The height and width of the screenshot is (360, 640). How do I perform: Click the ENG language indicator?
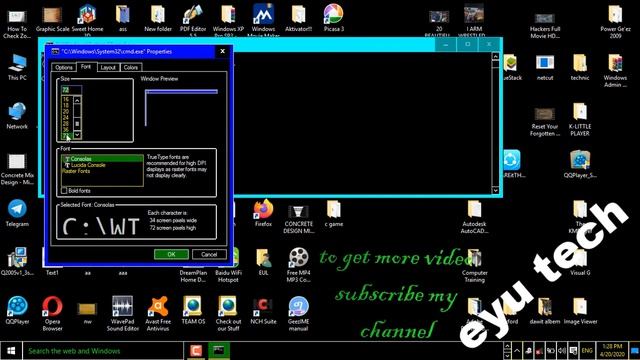(x=587, y=351)
